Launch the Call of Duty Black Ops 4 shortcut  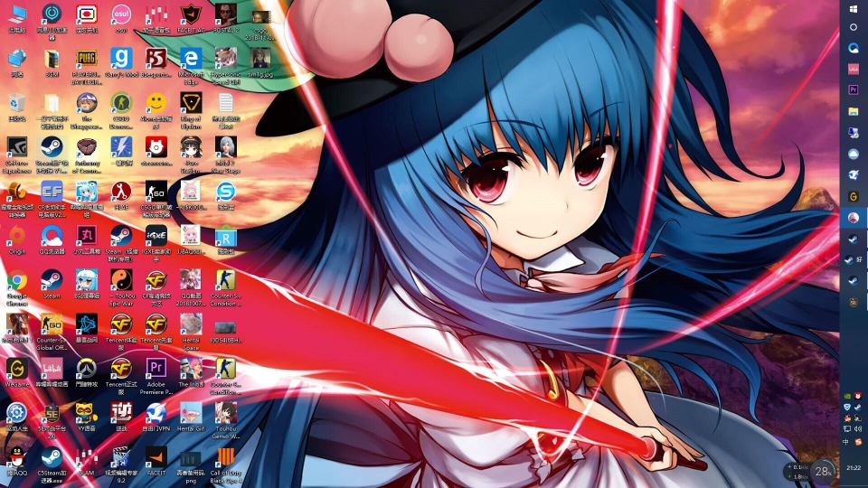[226, 465]
